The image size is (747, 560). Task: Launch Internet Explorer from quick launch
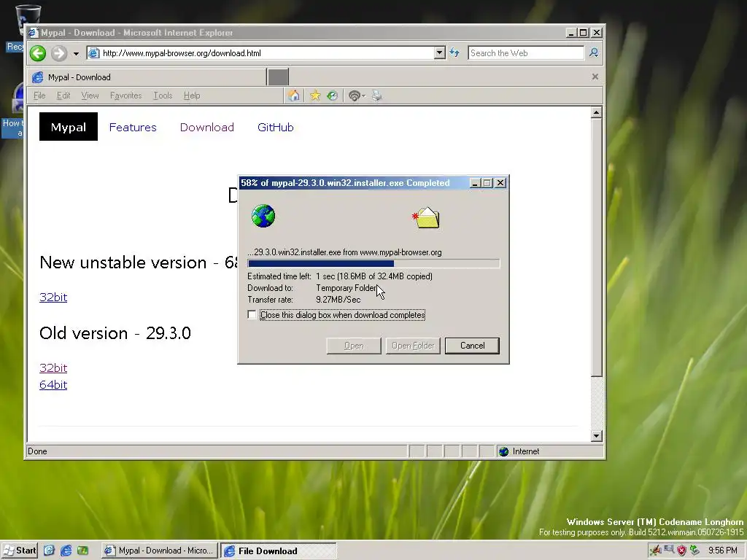tap(66, 551)
